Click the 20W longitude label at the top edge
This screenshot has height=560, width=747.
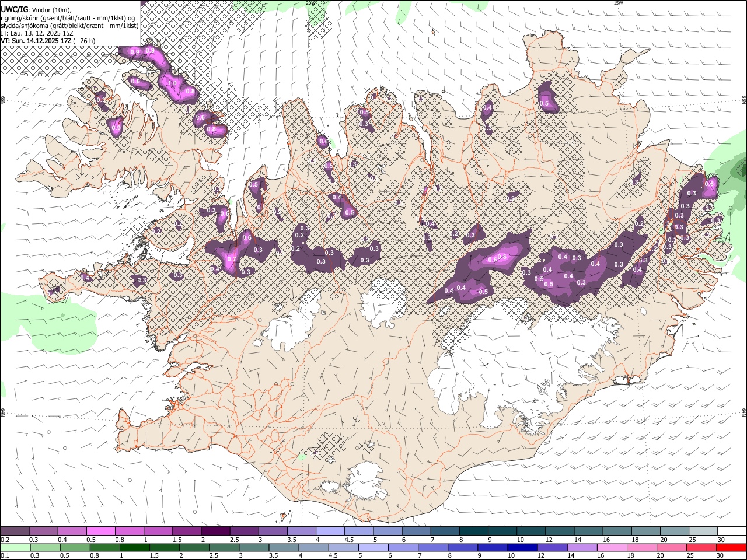(x=311, y=3)
